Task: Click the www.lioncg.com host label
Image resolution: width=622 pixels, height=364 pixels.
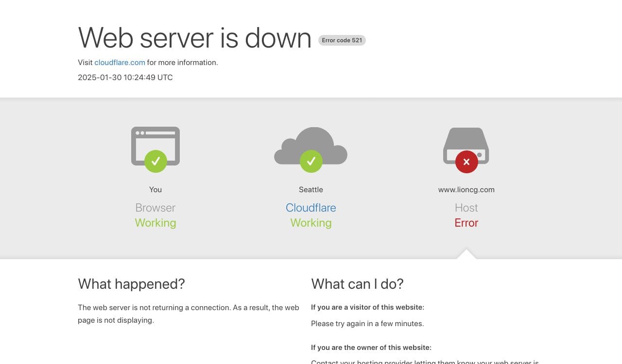Action: point(466,190)
